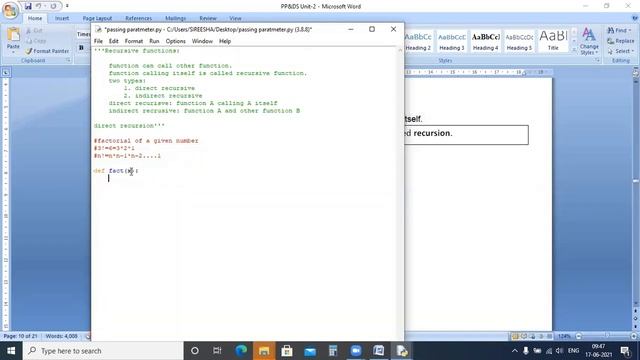Open the File menu in IDLE editor
Screen dimensions: 640x360
coord(98,41)
